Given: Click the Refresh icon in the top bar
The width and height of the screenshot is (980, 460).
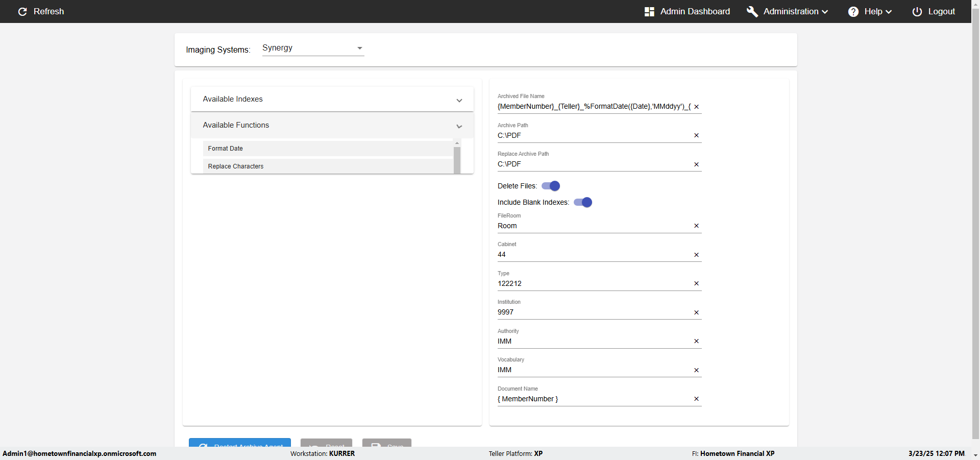Looking at the screenshot, I should (22, 12).
